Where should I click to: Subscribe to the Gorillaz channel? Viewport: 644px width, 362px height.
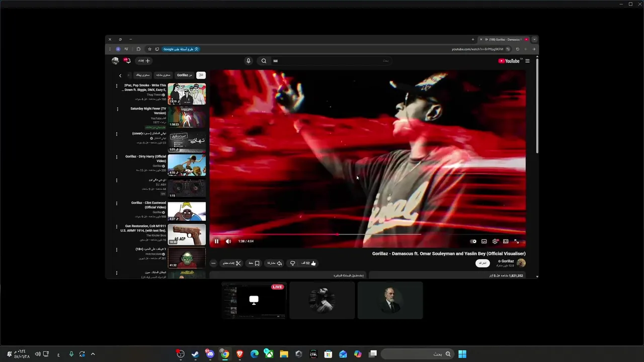coord(482,263)
